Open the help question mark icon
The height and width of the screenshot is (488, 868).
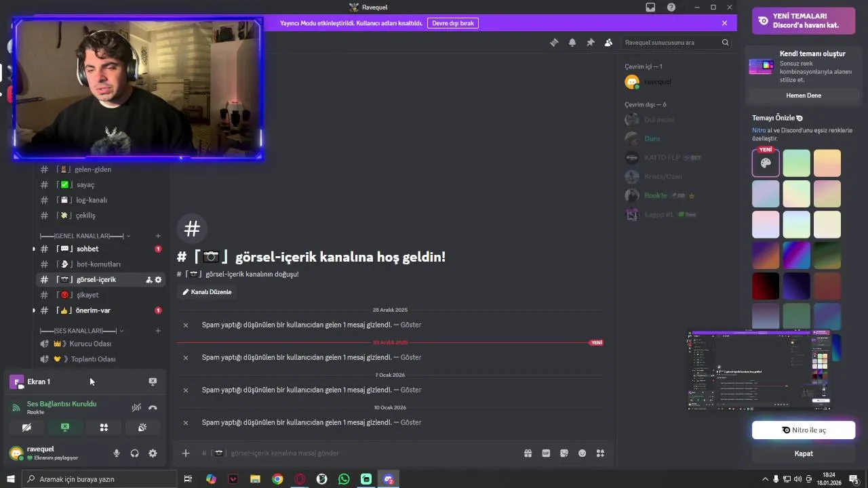(x=671, y=7)
